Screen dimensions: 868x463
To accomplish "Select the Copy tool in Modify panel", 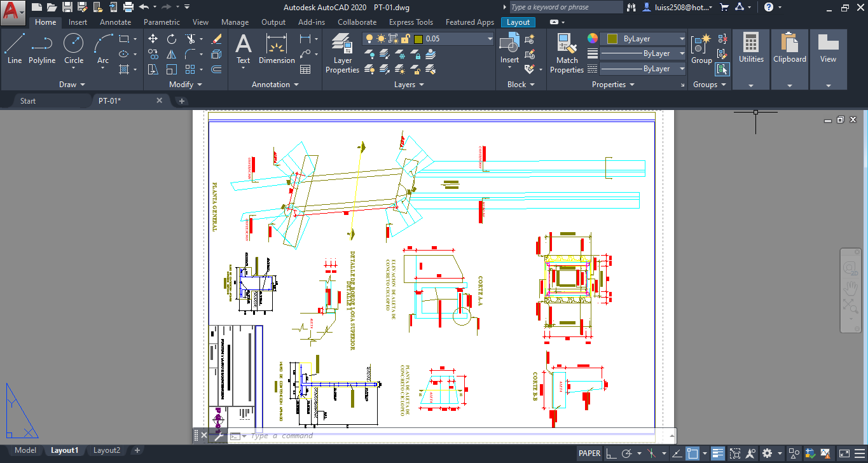I will (153, 54).
